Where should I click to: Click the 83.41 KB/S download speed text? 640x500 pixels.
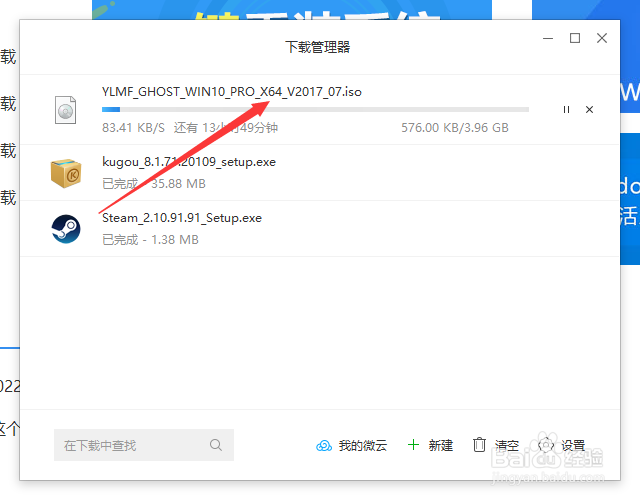coord(133,128)
